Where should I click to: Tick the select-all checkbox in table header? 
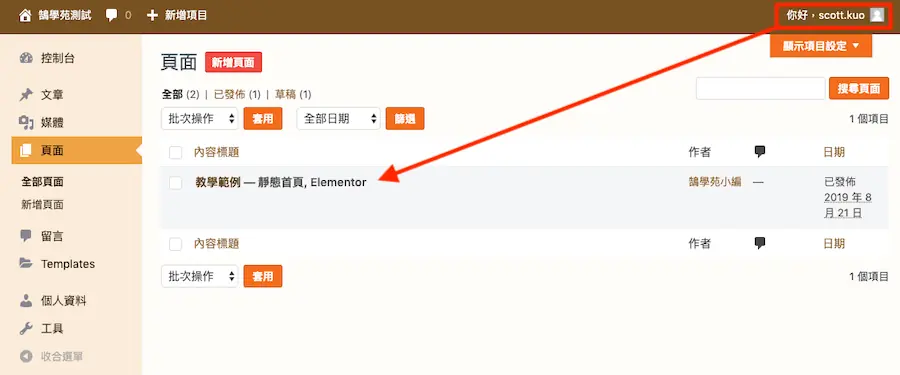(176, 153)
